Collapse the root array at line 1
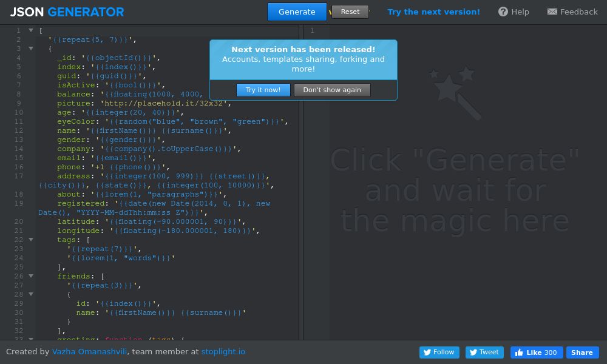This screenshot has height=364, width=607. (x=31, y=30)
